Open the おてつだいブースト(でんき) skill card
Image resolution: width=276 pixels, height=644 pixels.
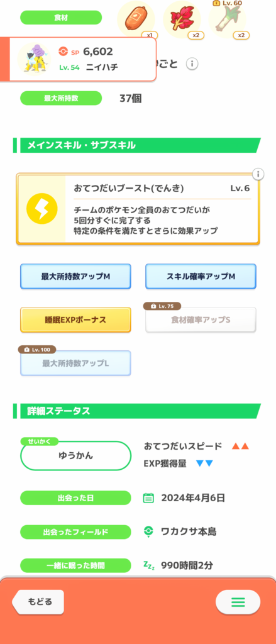(138, 209)
